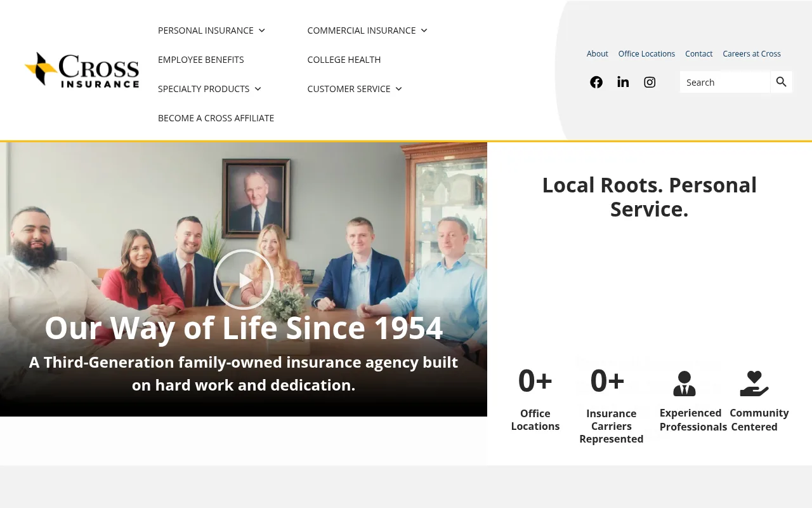The width and height of the screenshot is (812, 508).
Task: Open the Office Locations link
Action: tap(647, 54)
